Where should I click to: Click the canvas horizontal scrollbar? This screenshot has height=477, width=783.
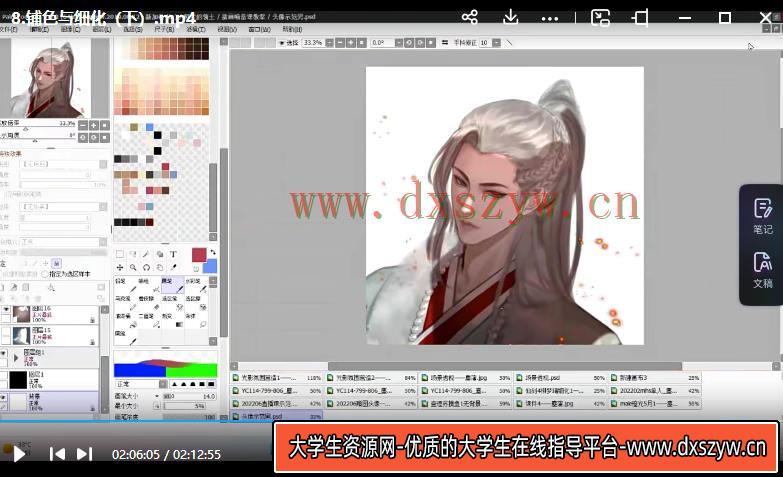[505, 366]
